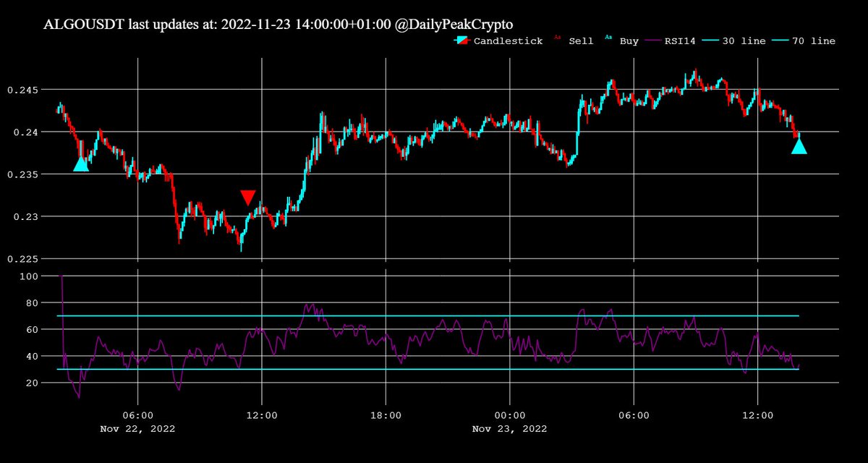
Task: Click the Nov 23, 2022 date label
Action: click(509, 428)
